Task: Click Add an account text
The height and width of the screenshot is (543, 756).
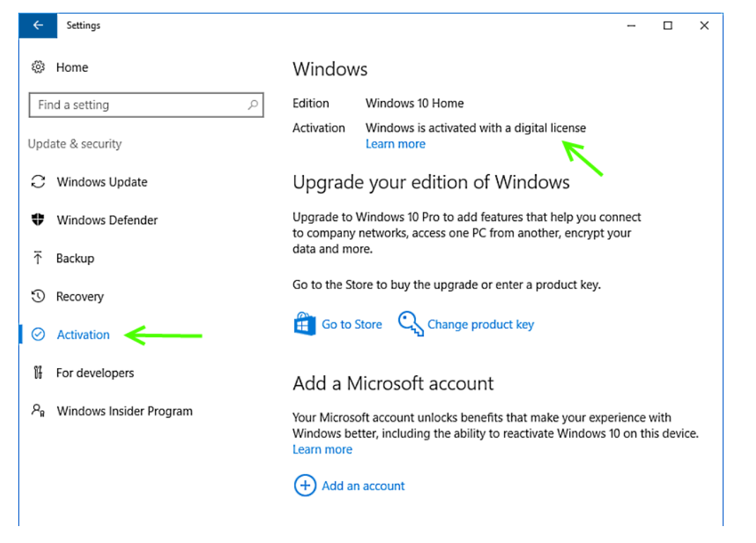Action: tap(363, 486)
